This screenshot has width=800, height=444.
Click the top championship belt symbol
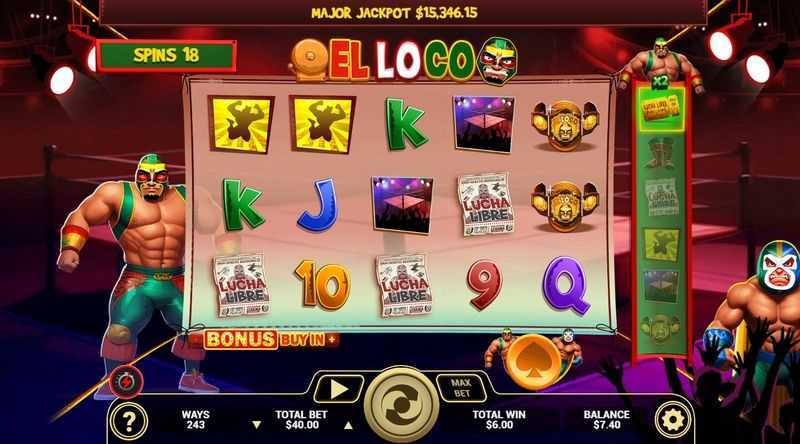coord(565,125)
